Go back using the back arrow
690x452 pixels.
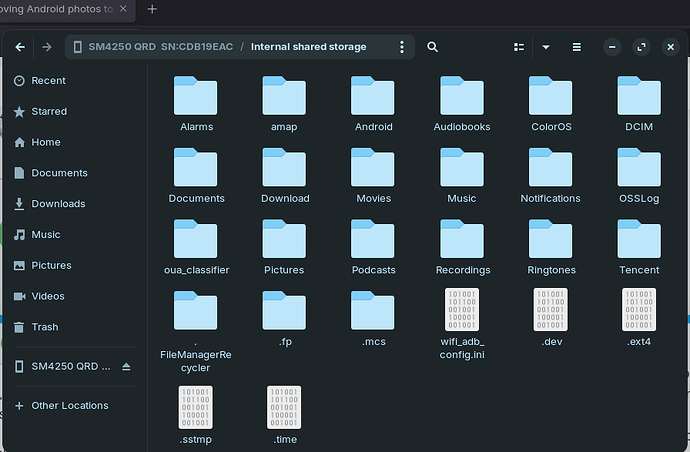20,47
